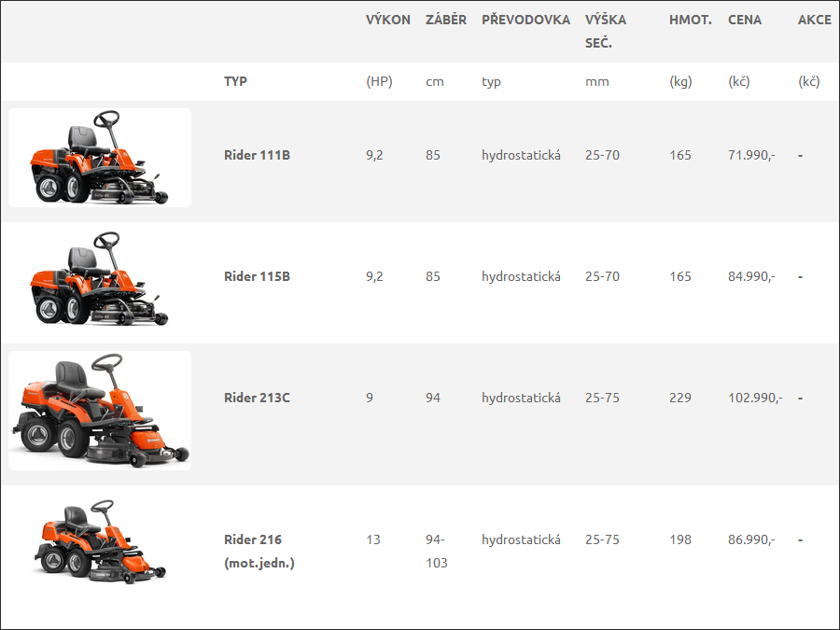
Task: Open the Rider 111B product name
Action: coord(257,155)
